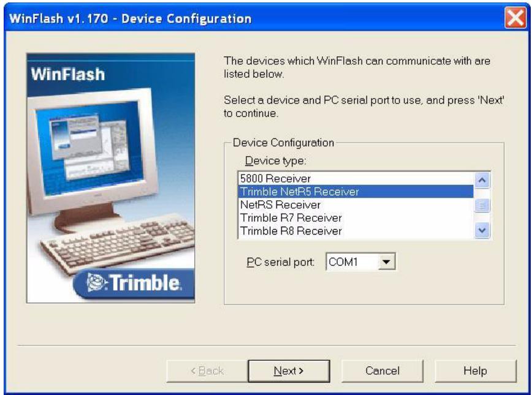Screen dimensions: 532x395
Task: Click WinFlash title bar text
Action: click(131, 18)
